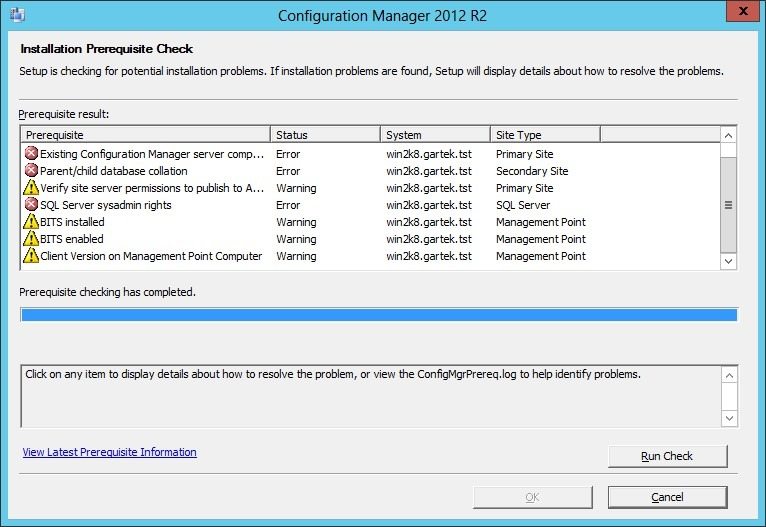
Task: Click system name cell in Parent/child database collation row
Action: (x=429, y=171)
